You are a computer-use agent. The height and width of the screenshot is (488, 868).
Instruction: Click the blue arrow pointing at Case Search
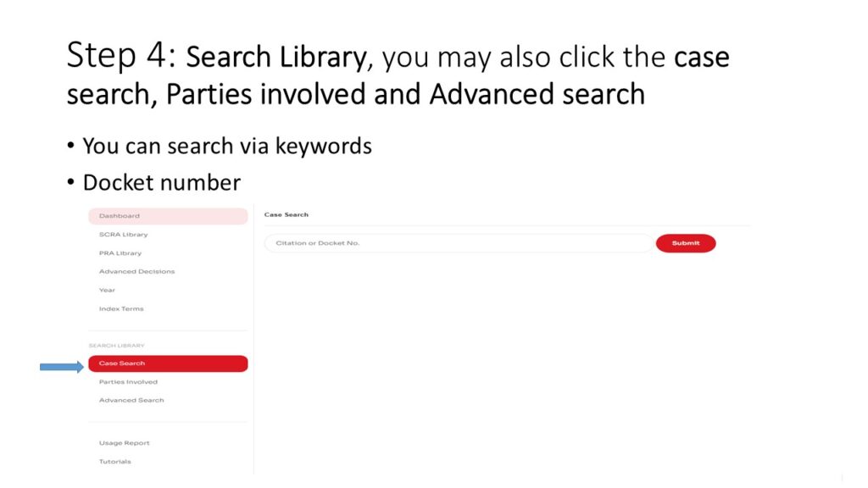coord(62,367)
